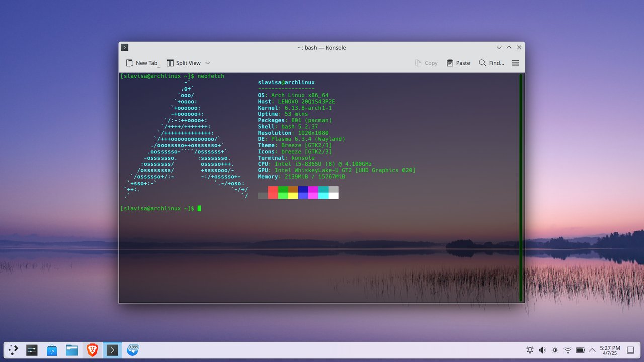Open the audio volume tray icon
The height and width of the screenshot is (362, 644).
pos(542,350)
